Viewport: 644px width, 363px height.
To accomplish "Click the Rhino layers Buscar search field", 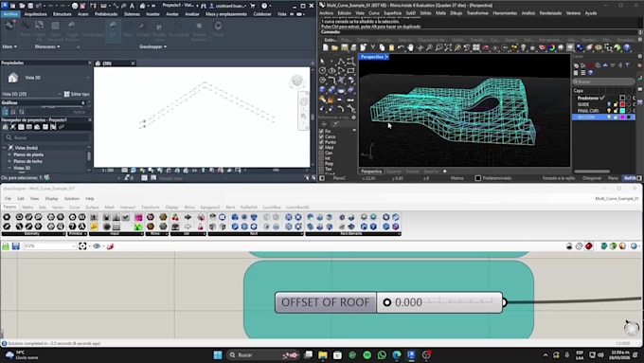I will (604, 82).
